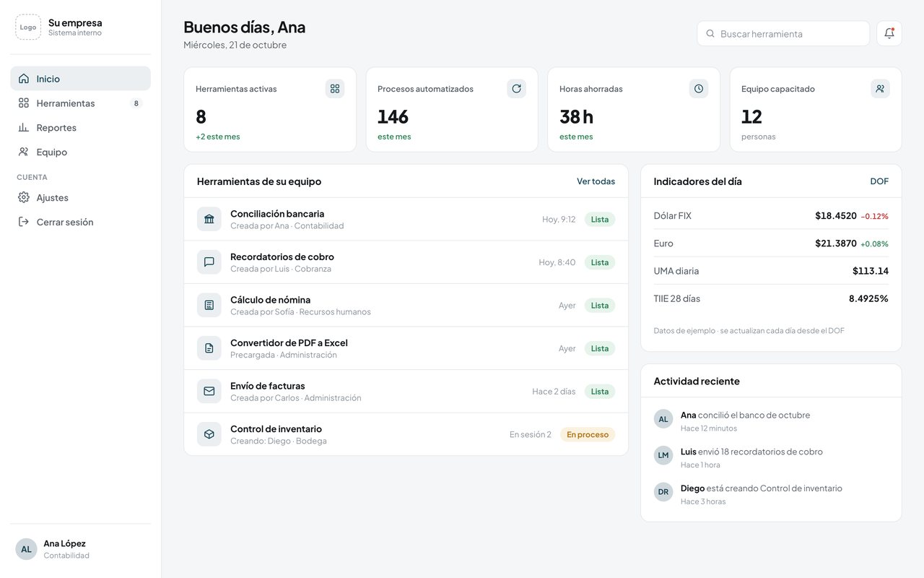The width and height of the screenshot is (924, 578).
Task: Click the bank icon beside Conciliación bancaria
Action: tap(209, 219)
